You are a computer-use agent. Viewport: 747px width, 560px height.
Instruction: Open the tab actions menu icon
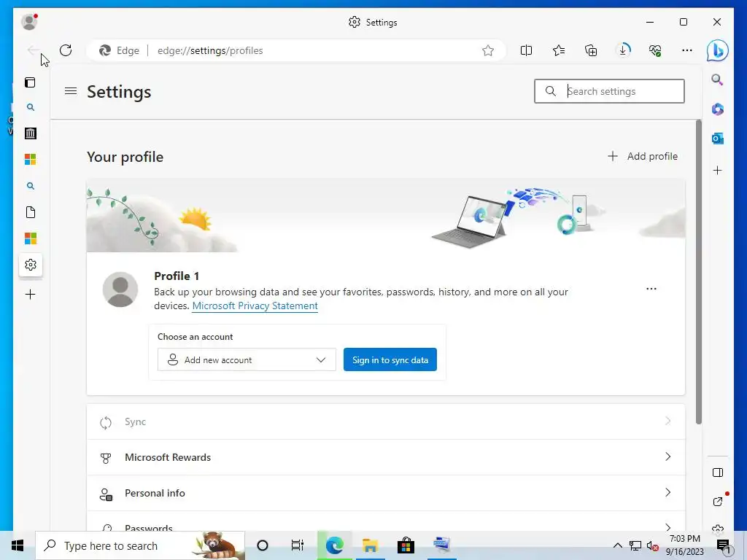click(30, 82)
